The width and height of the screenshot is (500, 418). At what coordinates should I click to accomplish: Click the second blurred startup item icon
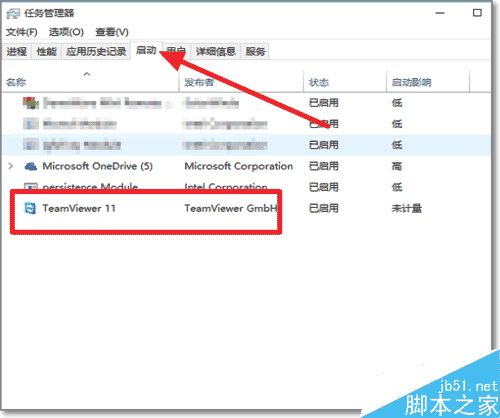coord(31,124)
